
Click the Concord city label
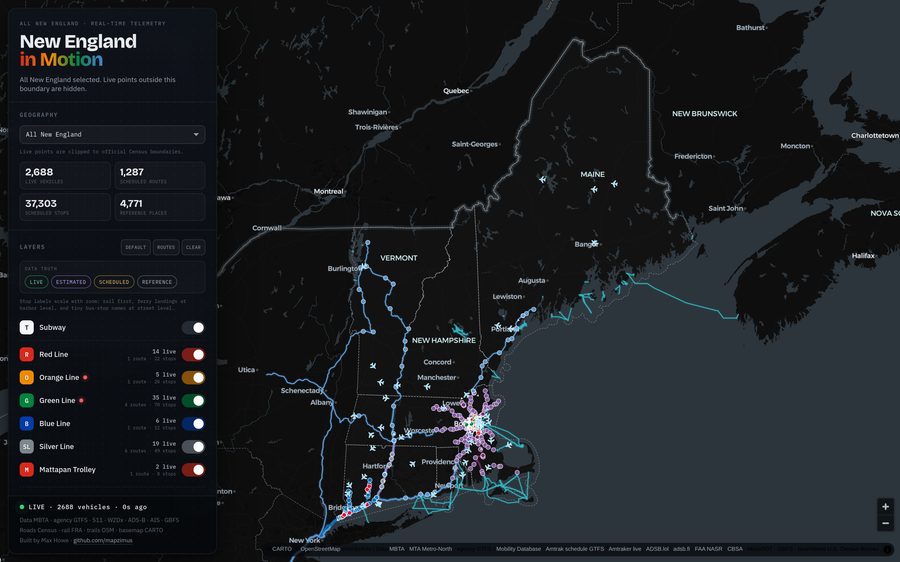[437, 362]
